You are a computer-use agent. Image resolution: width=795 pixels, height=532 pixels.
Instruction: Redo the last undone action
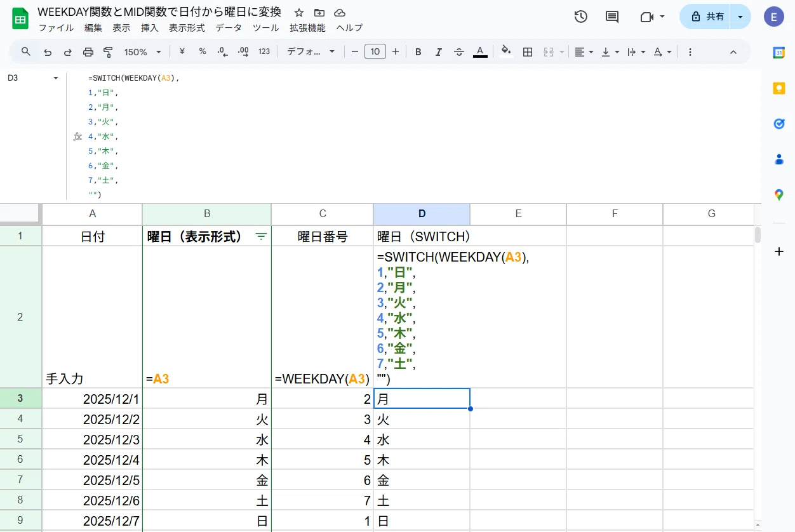[x=68, y=52]
